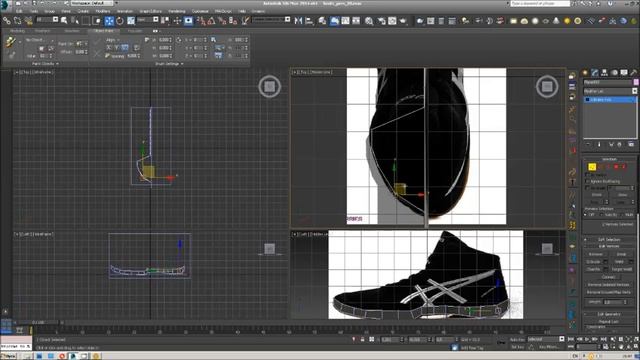Viewport: 640px width, 360px height.
Task: Click the Shrink selection button
Action: coord(597,195)
